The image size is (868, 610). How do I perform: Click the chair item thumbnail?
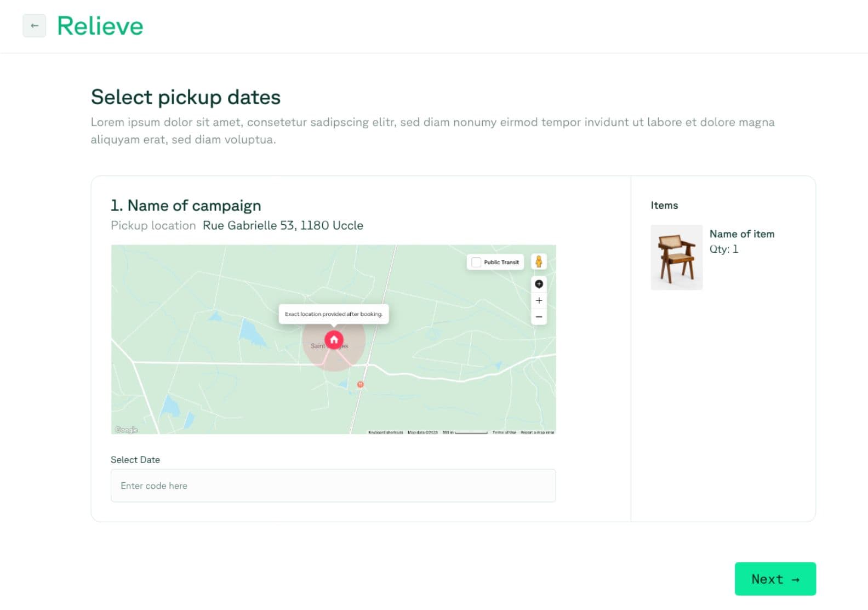pos(676,257)
